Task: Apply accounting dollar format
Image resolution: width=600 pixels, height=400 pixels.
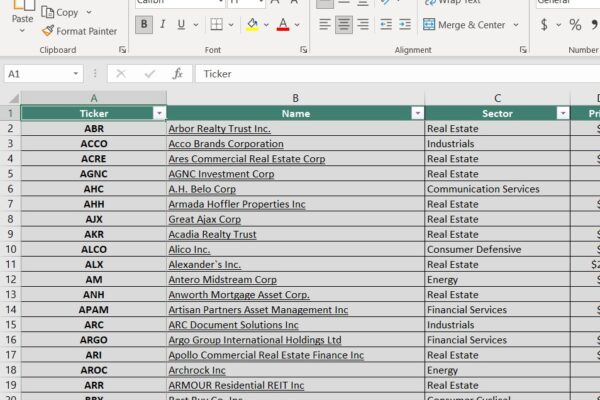Action: 544,25
